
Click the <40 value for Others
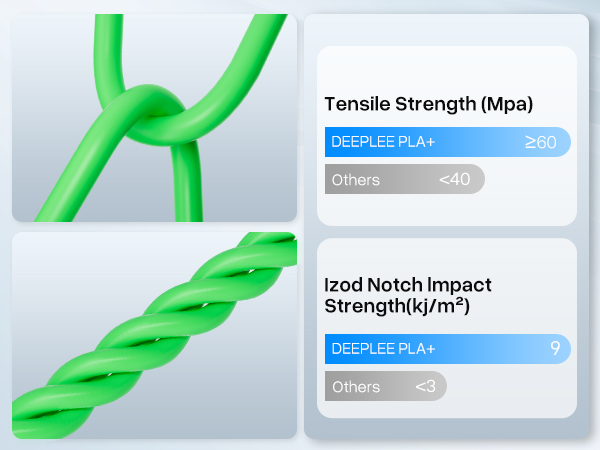pyautogui.click(x=455, y=180)
